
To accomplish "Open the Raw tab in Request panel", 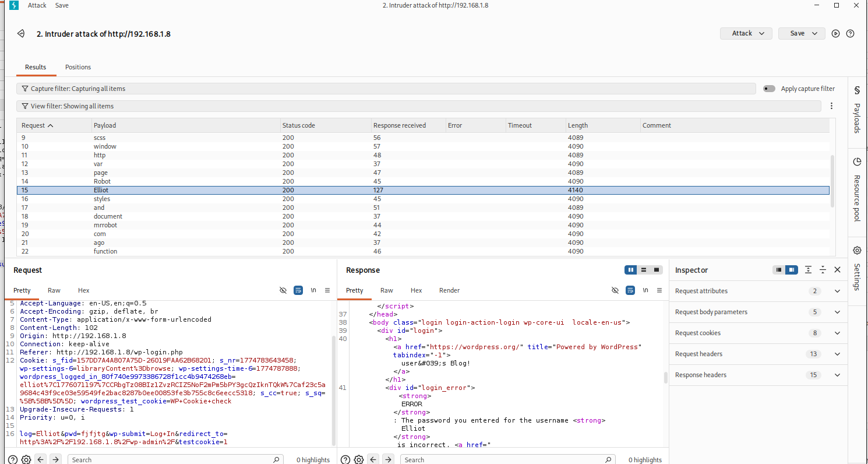I will pyautogui.click(x=54, y=290).
